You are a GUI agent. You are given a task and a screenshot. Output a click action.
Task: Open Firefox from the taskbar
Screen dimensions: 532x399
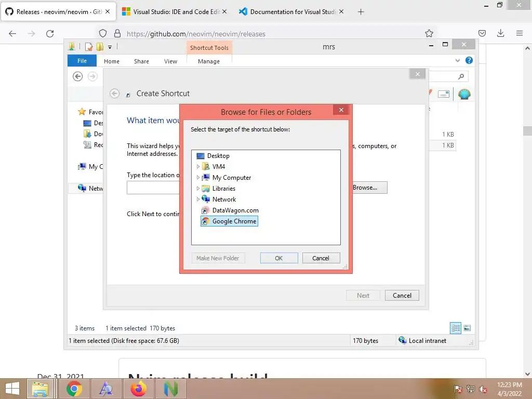coord(138,389)
